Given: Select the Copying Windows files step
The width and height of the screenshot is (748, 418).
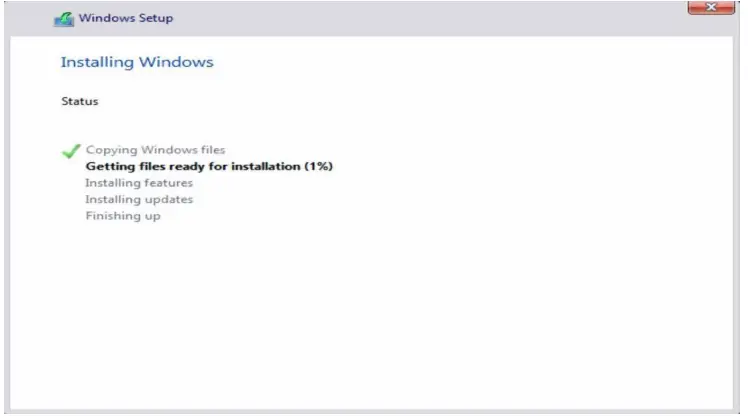Looking at the screenshot, I should click(155, 150).
